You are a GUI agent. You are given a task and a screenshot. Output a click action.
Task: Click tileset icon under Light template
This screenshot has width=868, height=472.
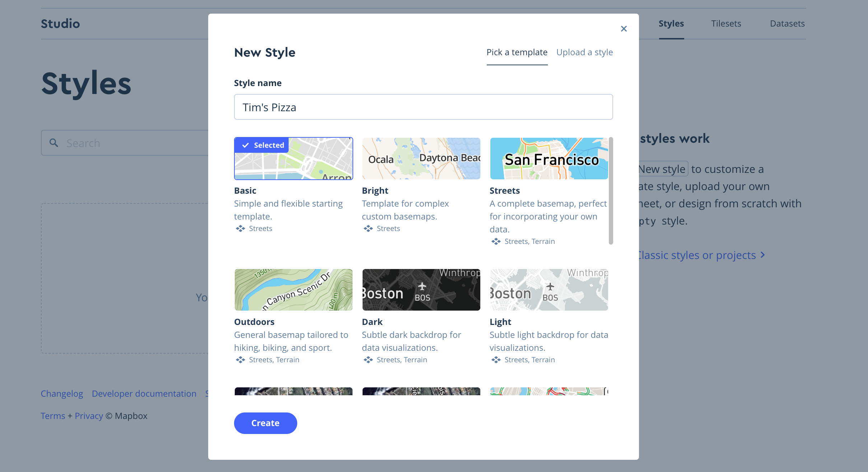(496, 360)
